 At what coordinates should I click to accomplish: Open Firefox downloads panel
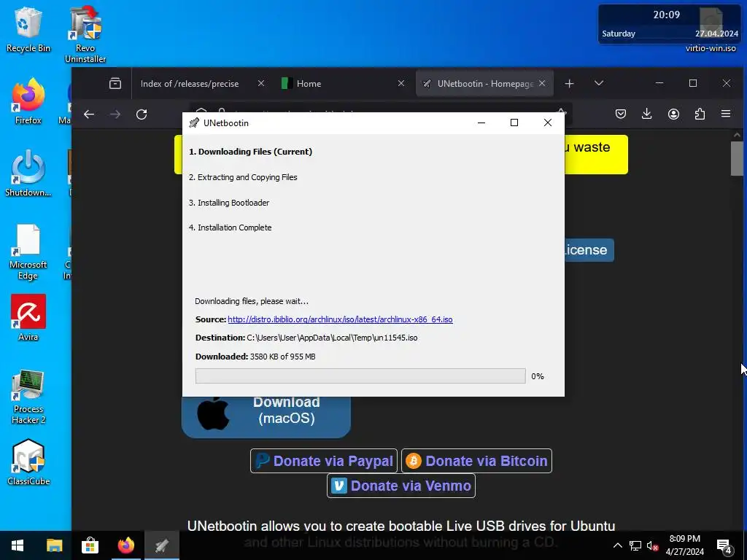point(646,114)
